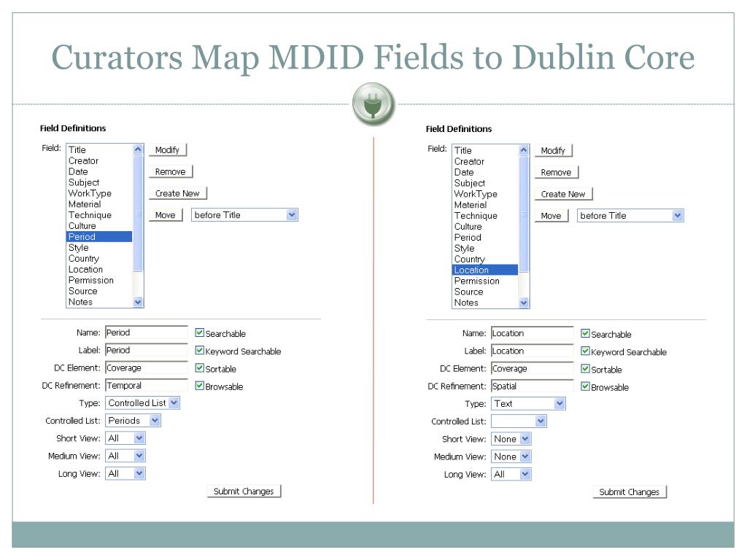Click left Move button
The width and height of the screenshot is (747, 560).
(166, 215)
